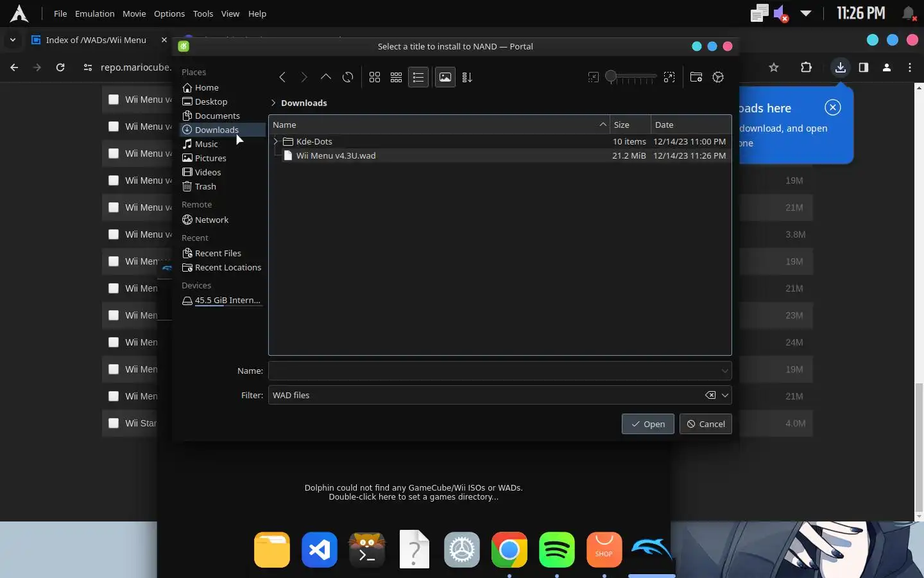Select the 45.5 GiB Internal device

coord(222,301)
